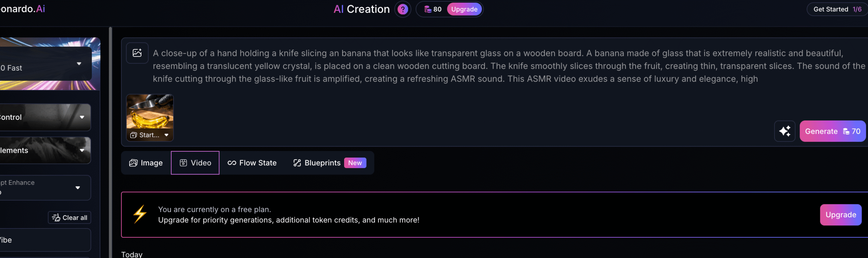The height and width of the screenshot is (258, 868).
Task: Switch to the Image tab
Action: pyautogui.click(x=146, y=163)
